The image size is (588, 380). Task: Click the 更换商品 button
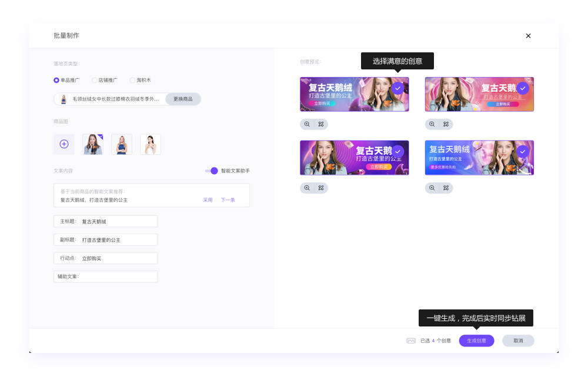(x=183, y=99)
